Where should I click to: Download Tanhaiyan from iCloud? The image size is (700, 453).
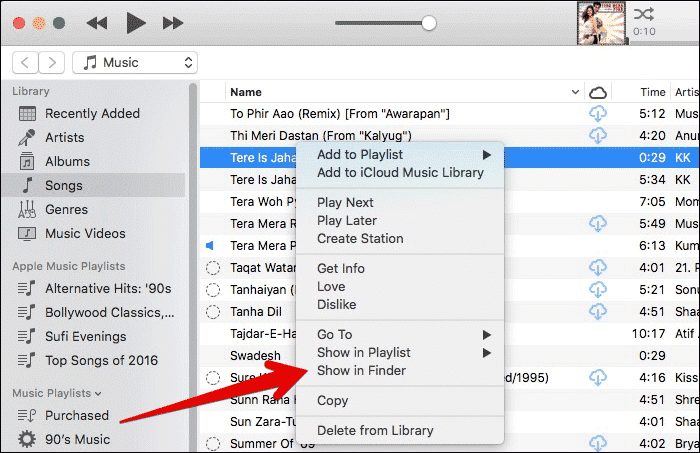coord(597,289)
